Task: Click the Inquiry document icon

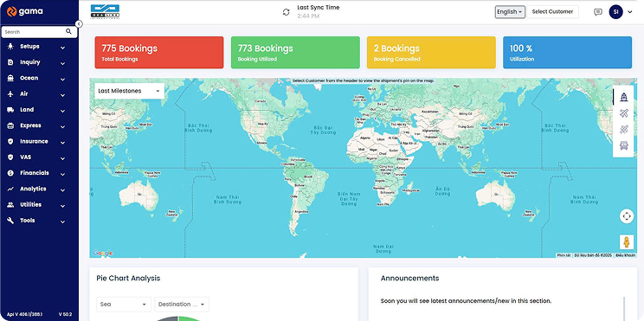Action: (10, 62)
